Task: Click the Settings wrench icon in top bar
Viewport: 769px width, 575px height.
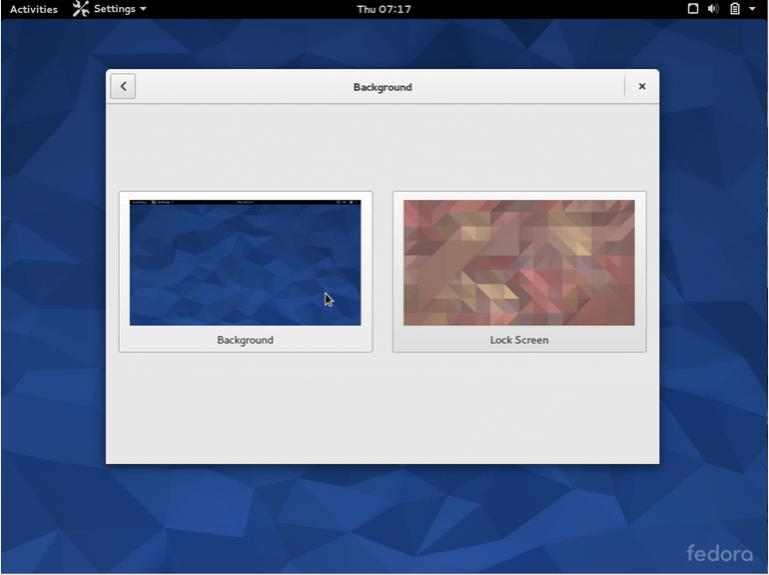Action: [80, 9]
